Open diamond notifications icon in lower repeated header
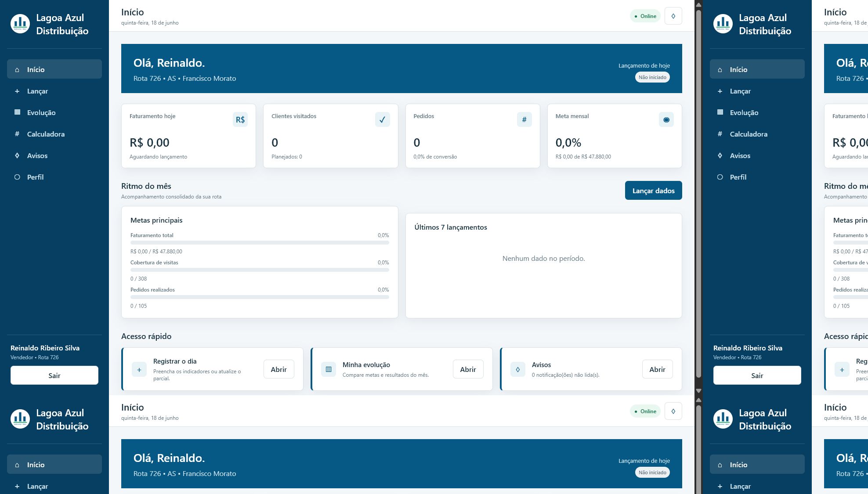 pyautogui.click(x=673, y=411)
